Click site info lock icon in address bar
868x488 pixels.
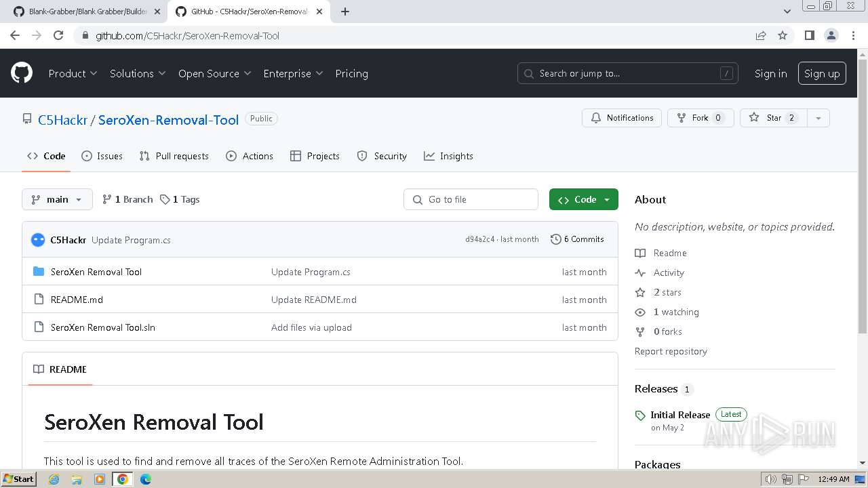click(x=85, y=35)
